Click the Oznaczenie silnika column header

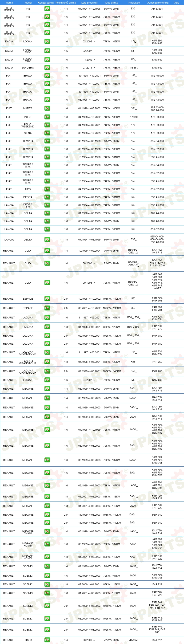(158, 3)
